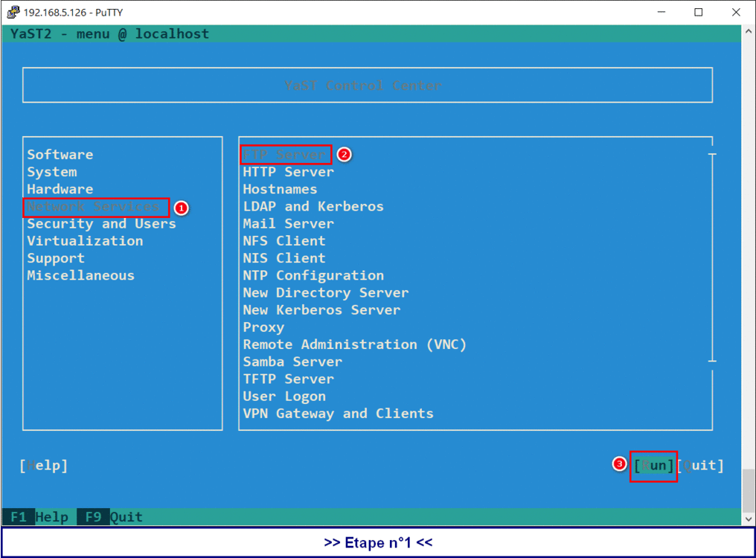Close the PuTTY window

tap(736, 12)
